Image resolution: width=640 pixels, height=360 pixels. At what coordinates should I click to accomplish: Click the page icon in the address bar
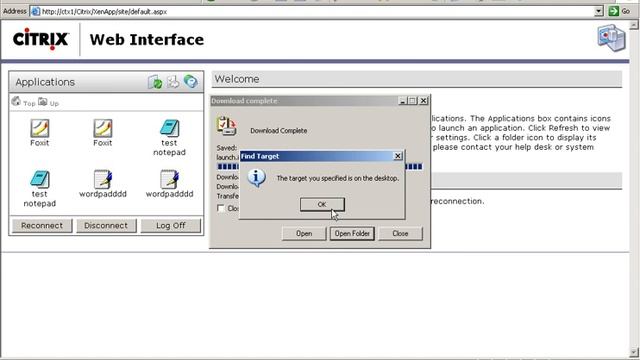36,11
